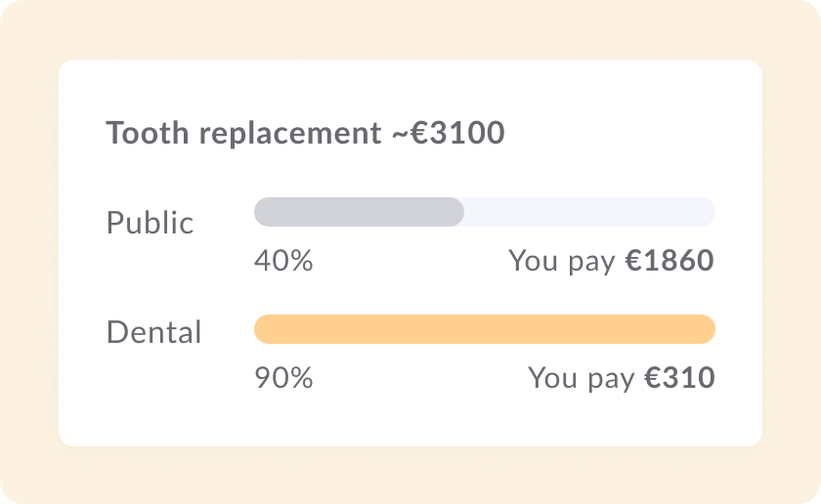Click the middle of the orange Dental bar
821x504 pixels.
[x=485, y=329]
